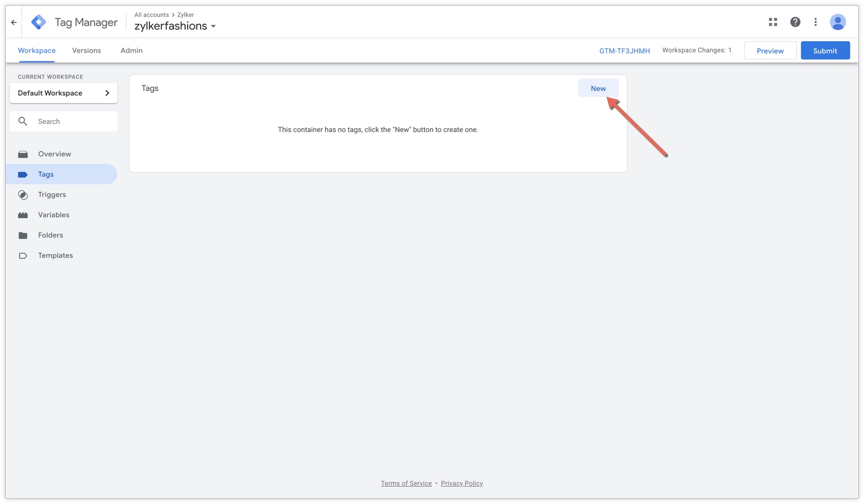
Task: Click the back arrow icon
Action: pos(14,22)
